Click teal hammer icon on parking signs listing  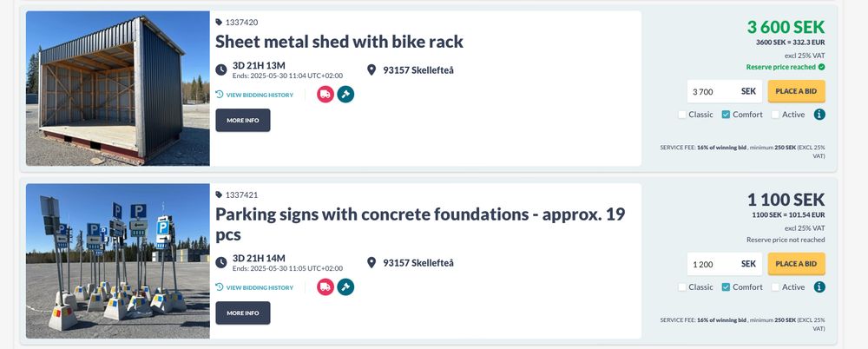pyautogui.click(x=345, y=287)
